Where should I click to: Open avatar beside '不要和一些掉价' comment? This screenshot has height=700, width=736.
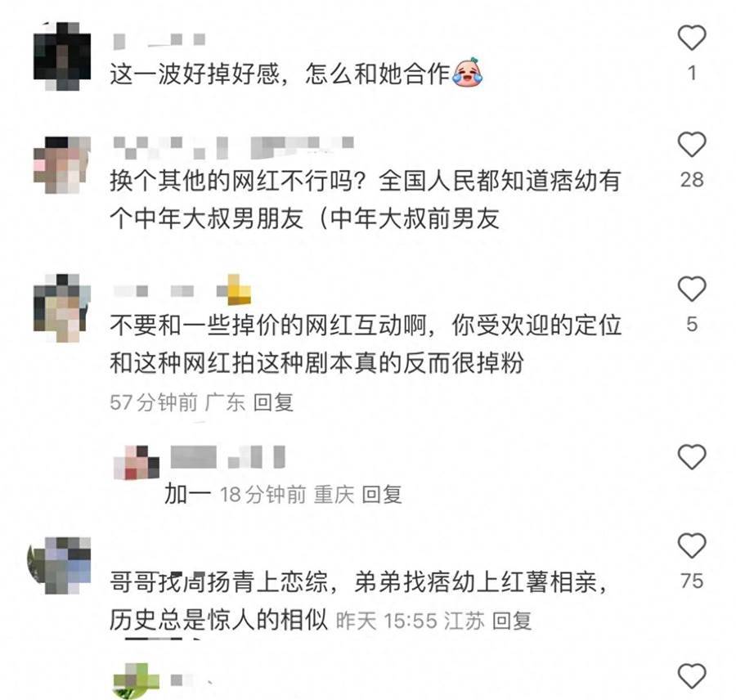[62, 308]
